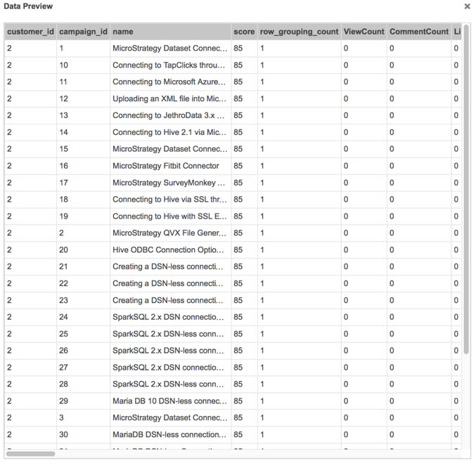Click the vertical scrollbar thumb
The width and height of the screenshot is (476, 466).
pyautogui.click(x=467, y=190)
